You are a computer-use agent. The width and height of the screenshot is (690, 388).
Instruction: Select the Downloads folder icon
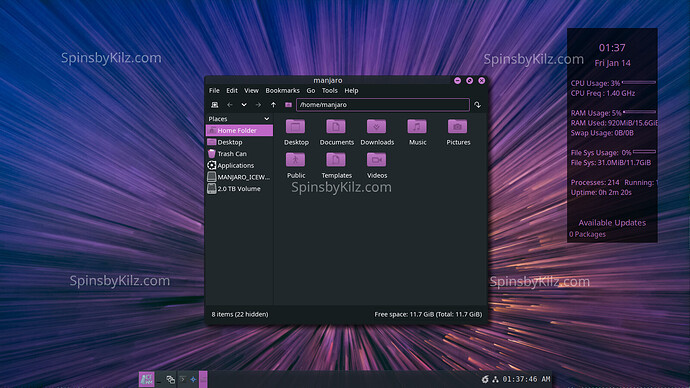(x=377, y=127)
